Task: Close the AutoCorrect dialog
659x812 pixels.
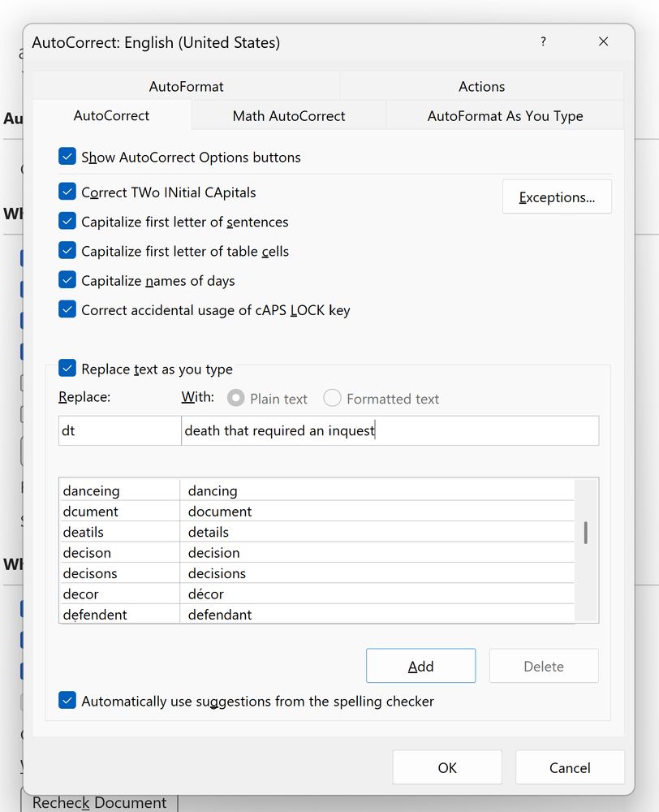Action: (603, 42)
